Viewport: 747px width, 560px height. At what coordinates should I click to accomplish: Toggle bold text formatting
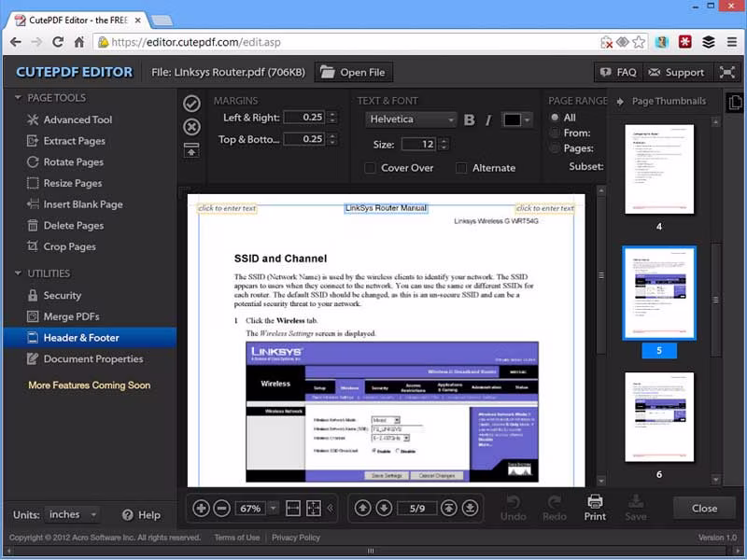[469, 120]
